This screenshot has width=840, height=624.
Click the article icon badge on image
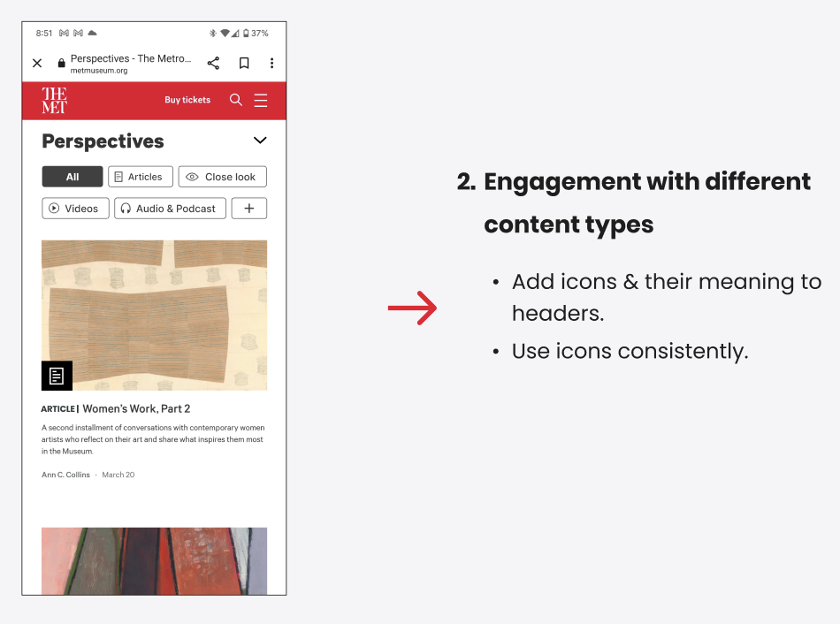point(57,376)
